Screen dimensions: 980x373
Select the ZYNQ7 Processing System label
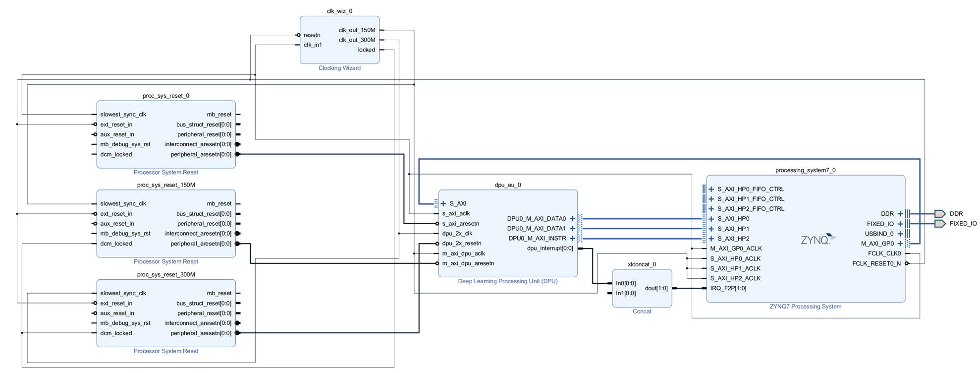click(806, 307)
